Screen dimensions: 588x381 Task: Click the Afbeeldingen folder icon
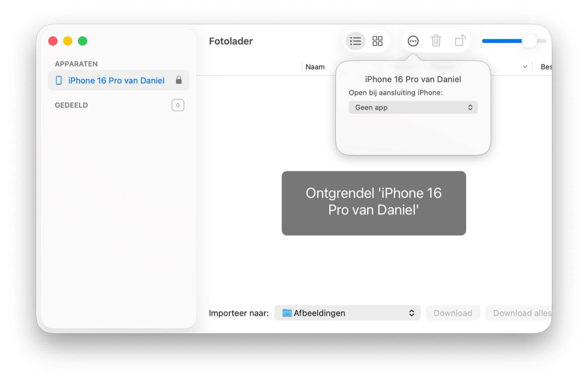click(x=287, y=313)
